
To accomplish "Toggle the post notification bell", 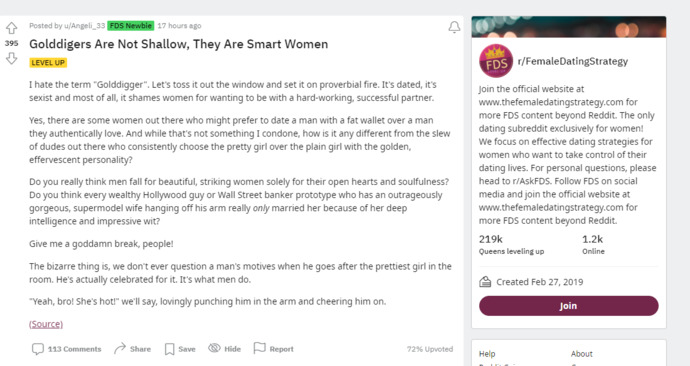I will pos(454,27).
